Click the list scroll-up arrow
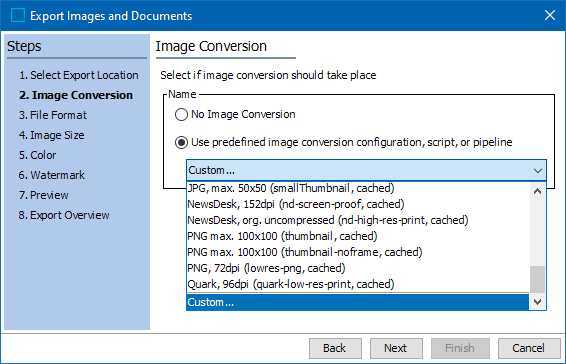 coord(537,191)
